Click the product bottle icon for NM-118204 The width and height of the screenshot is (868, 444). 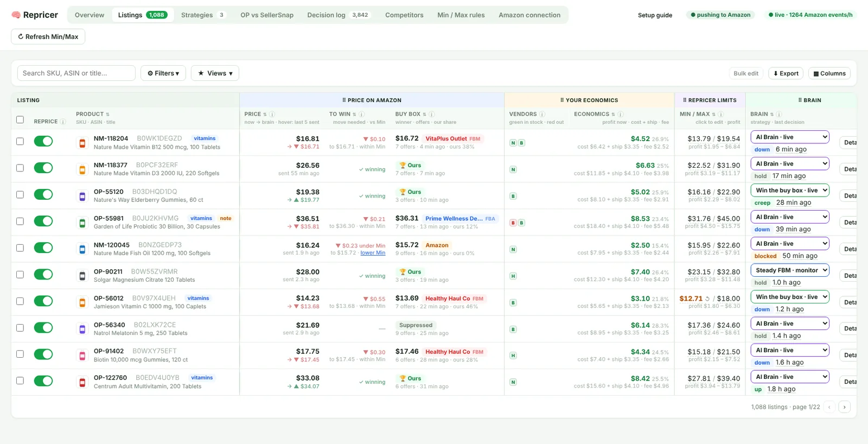(82, 143)
